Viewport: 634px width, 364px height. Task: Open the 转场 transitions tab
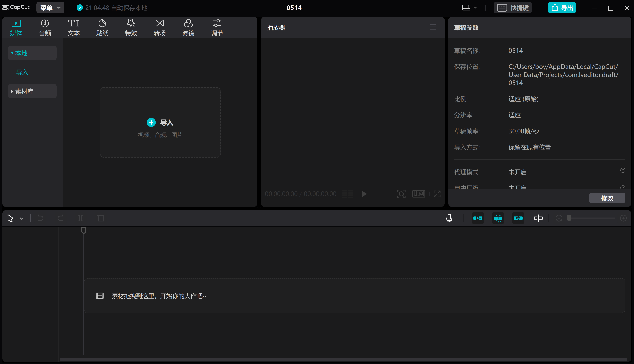point(159,27)
